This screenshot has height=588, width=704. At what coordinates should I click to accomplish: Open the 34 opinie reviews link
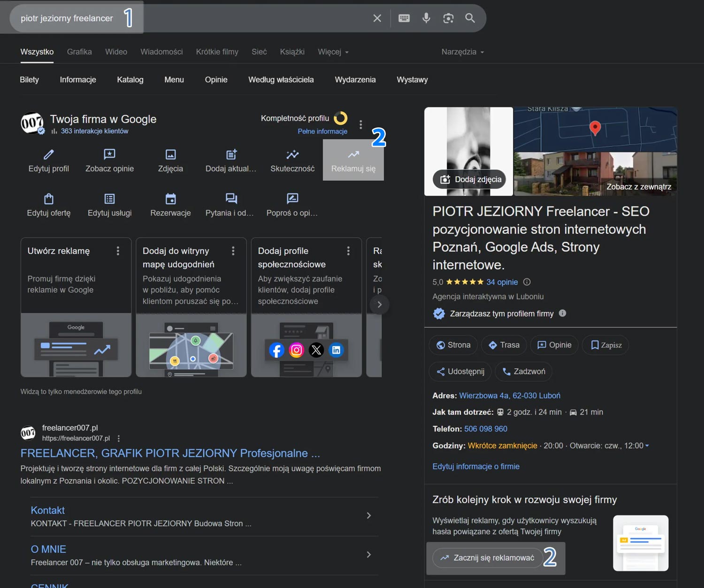(x=502, y=282)
